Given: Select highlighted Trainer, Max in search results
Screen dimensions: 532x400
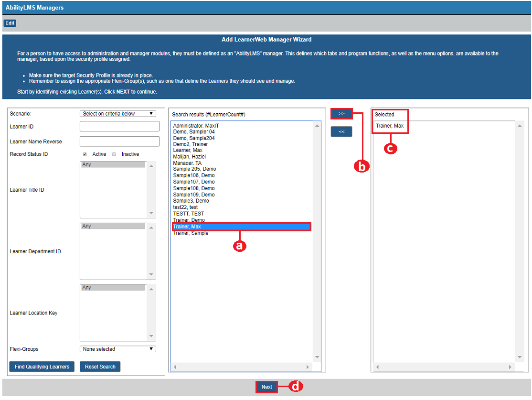Looking at the screenshot, I should [x=241, y=227].
